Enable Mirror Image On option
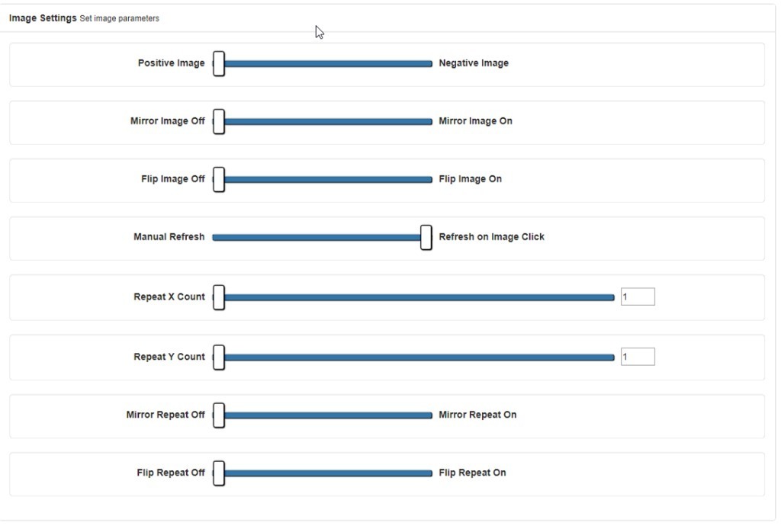Viewport: 781px width, 532px height. (x=475, y=121)
